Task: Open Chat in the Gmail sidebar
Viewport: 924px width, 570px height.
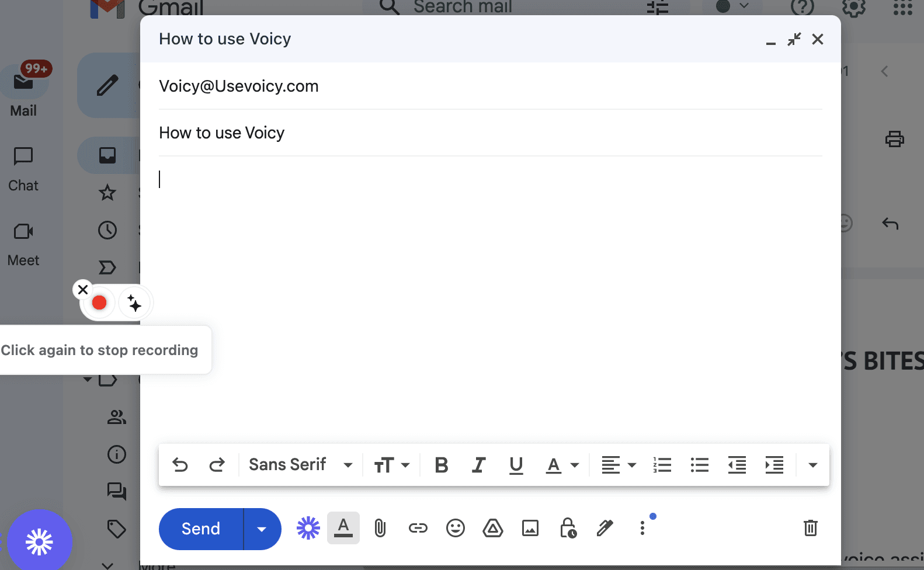Action: pos(23,169)
